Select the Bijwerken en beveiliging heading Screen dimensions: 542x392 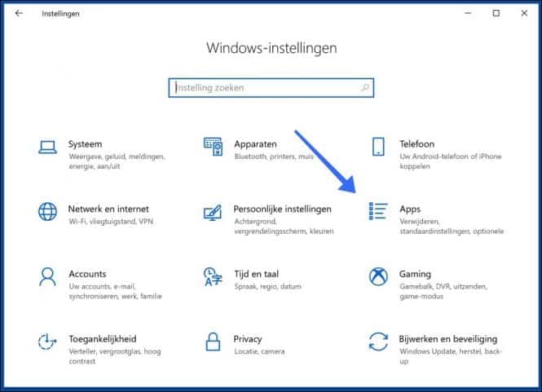pos(448,339)
